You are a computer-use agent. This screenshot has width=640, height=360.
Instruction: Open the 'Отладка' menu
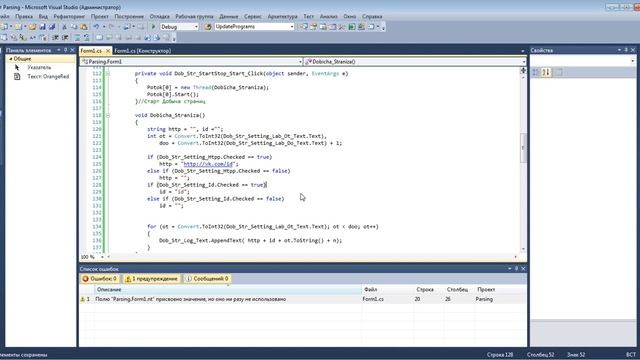pos(160,16)
